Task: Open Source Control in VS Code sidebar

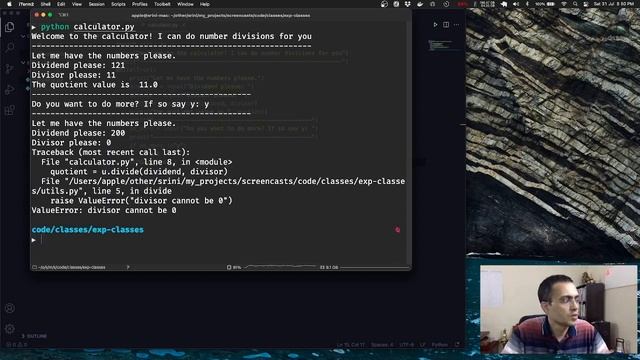Action: (9, 68)
